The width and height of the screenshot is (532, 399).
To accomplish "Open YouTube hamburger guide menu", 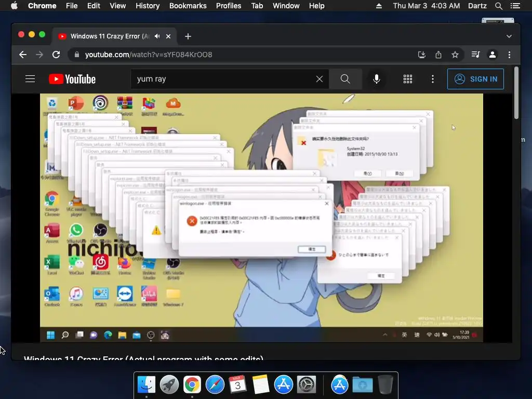I will (x=30, y=79).
